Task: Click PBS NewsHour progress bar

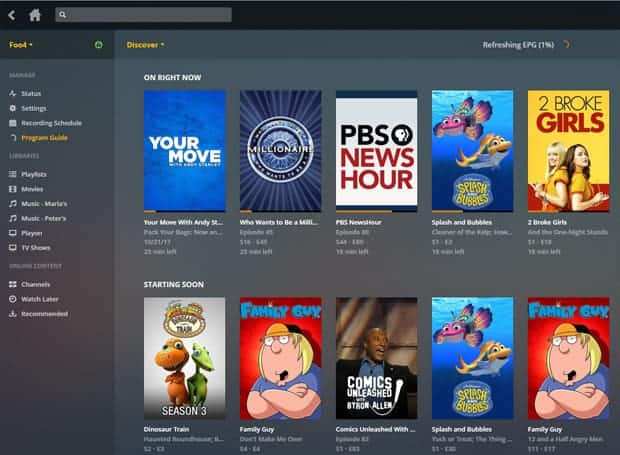Action: pyautogui.click(x=376, y=211)
